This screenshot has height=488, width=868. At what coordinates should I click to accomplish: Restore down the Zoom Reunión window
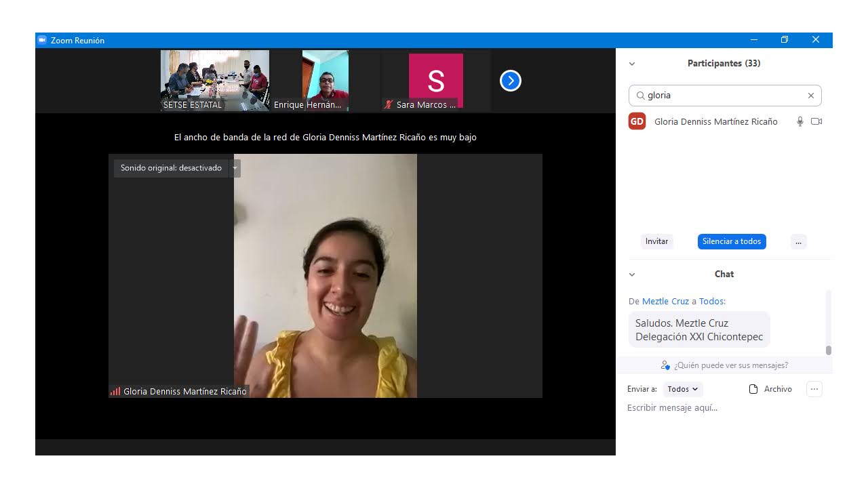pyautogui.click(x=785, y=40)
